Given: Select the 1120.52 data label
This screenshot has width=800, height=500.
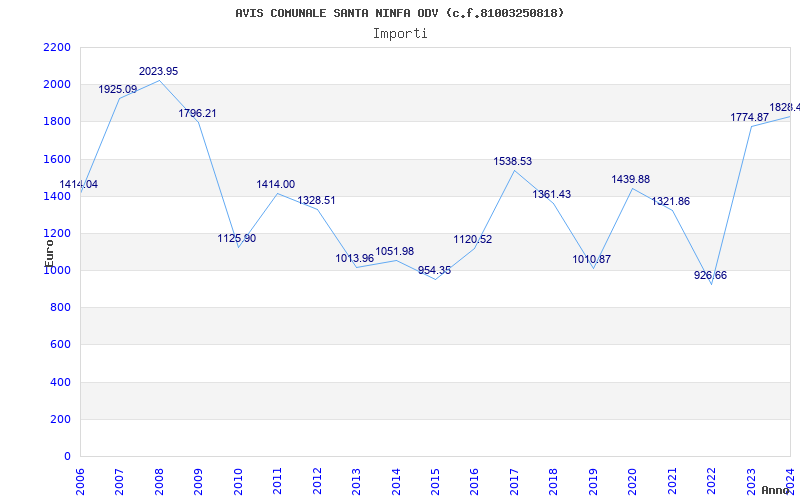Looking at the screenshot, I should (x=473, y=239).
